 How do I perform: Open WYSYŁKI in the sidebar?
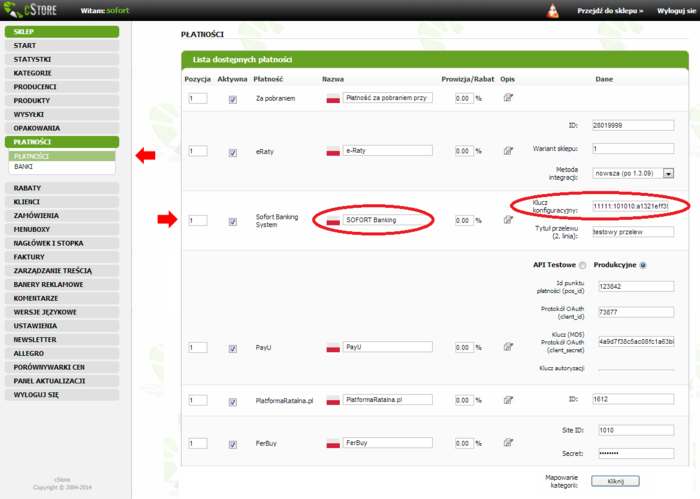[62, 115]
